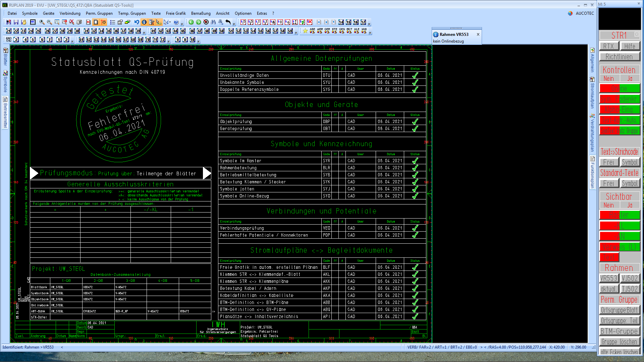The image size is (644, 362).
Task: Expand overflow arrow of main toolbar
Action: click(182, 24)
